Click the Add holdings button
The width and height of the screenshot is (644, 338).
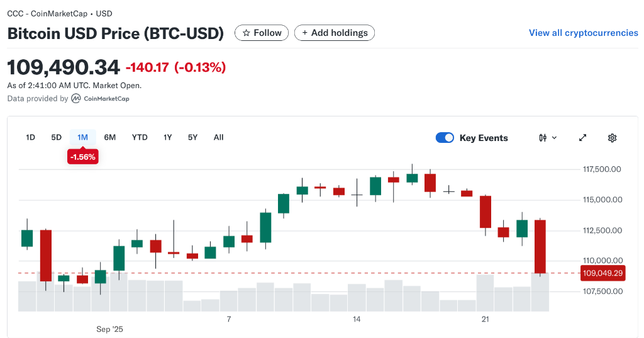(336, 33)
